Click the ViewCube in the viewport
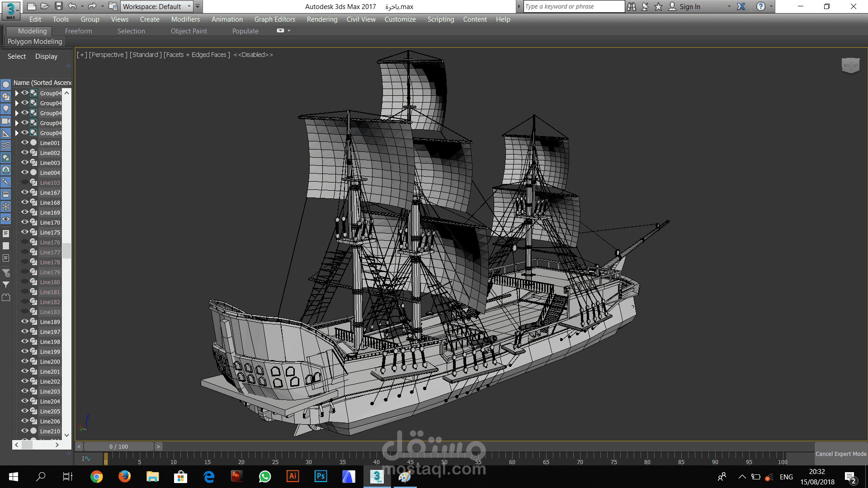Image resolution: width=868 pixels, height=488 pixels. pos(850,66)
